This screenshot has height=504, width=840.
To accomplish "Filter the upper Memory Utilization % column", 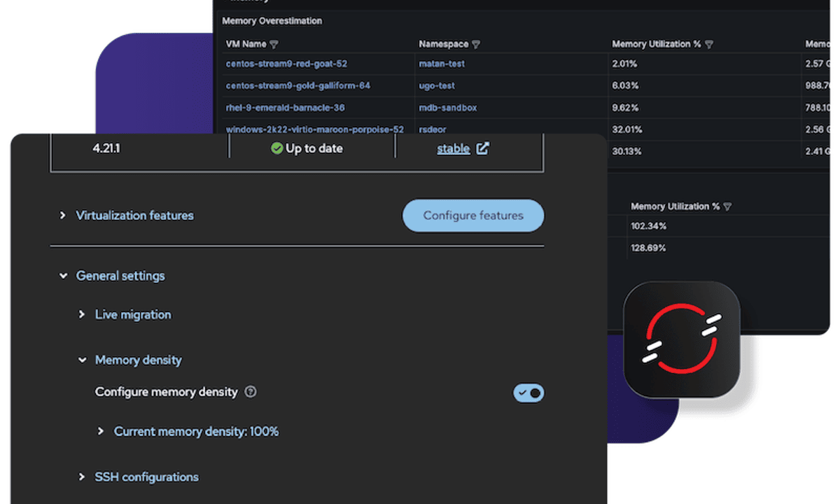I will 708,44.
